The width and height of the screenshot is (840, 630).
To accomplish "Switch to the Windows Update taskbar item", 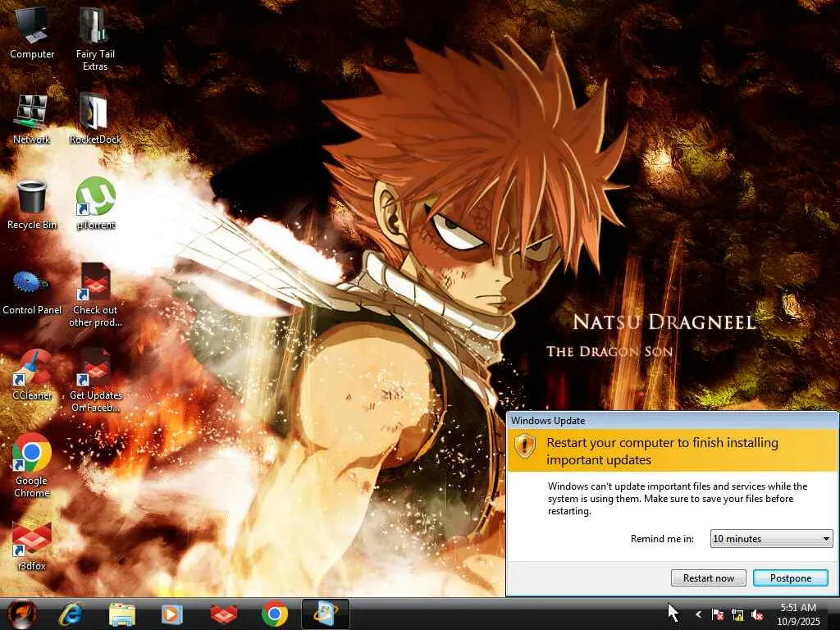I will 325,614.
